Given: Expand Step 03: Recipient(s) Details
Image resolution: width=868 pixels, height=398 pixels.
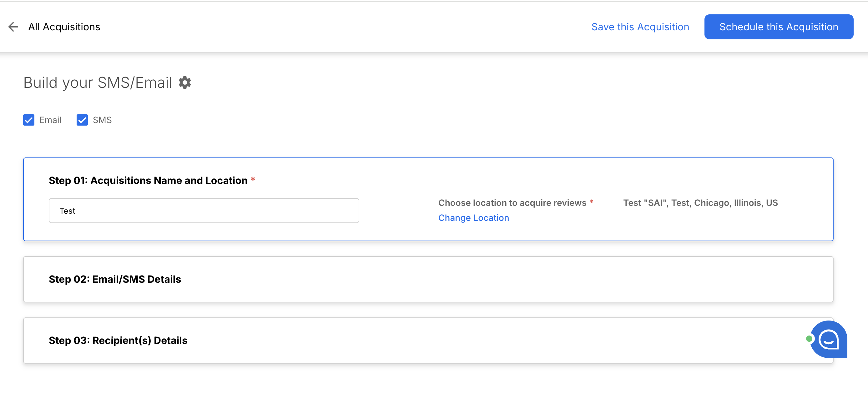Looking at the screenshot, I should pos(118,341).
